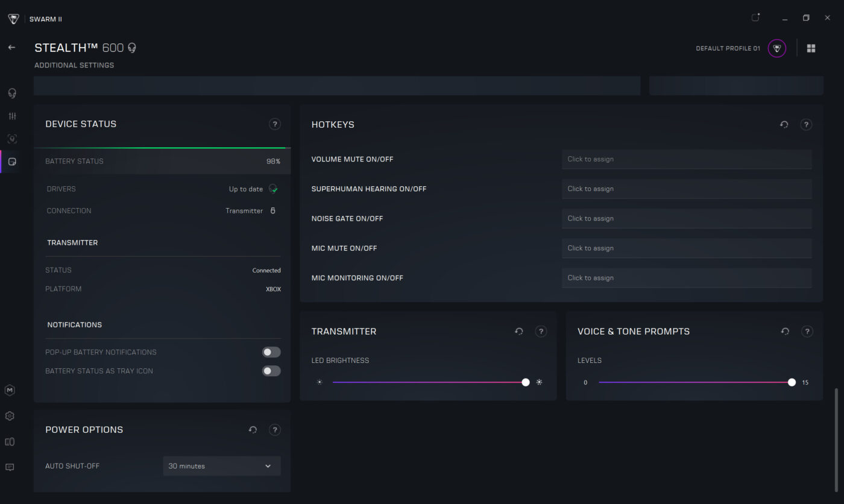Open help for Transmitter panel

coord(541,332)
